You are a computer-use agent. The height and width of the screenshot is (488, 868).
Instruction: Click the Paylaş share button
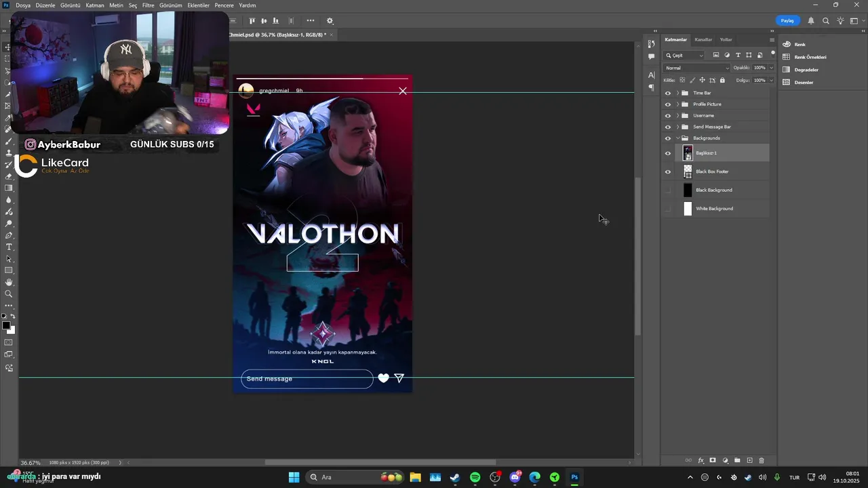pos(787,21)
